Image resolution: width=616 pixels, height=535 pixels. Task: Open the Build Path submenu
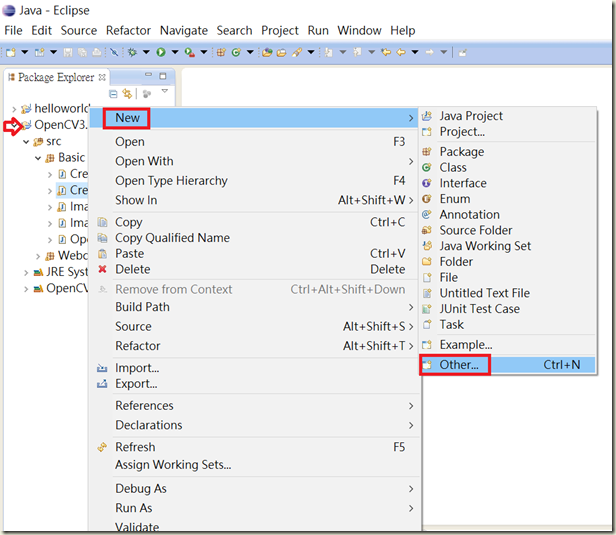point(254,307)
